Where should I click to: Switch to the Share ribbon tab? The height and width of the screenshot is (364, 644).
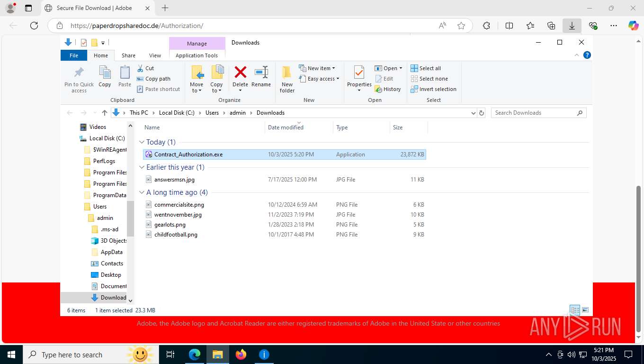pyautogui.click(x=128, y=55)
